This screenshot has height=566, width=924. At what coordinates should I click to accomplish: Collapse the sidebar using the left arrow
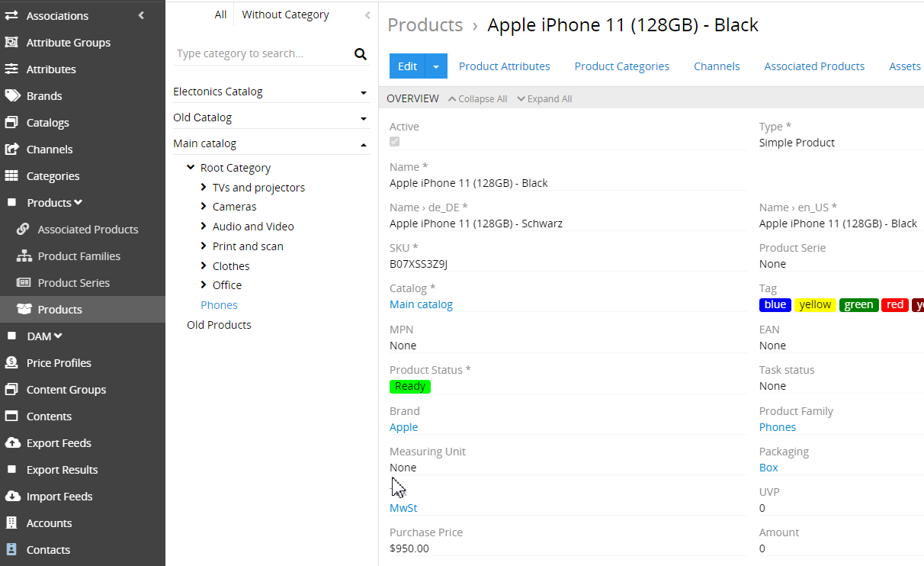[141, 15]
